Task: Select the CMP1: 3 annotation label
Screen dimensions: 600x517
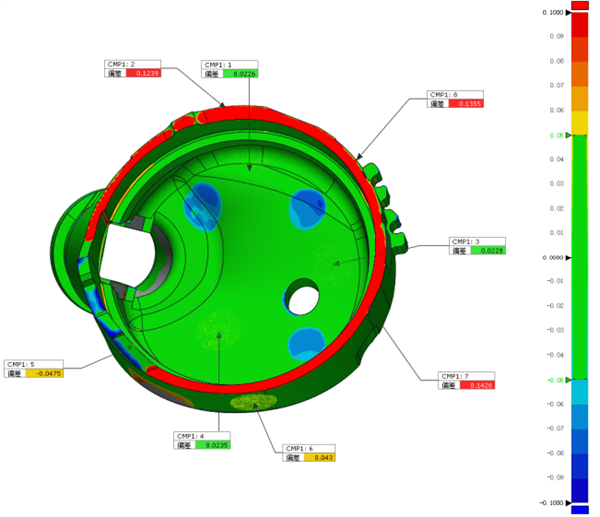Action: pyautogui.click(x=477, y=246)
